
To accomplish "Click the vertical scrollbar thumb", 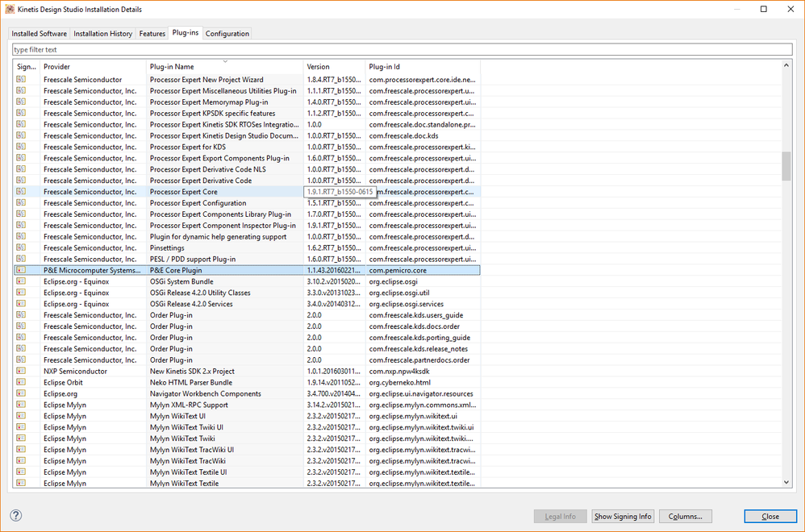I will click(786, 166).
